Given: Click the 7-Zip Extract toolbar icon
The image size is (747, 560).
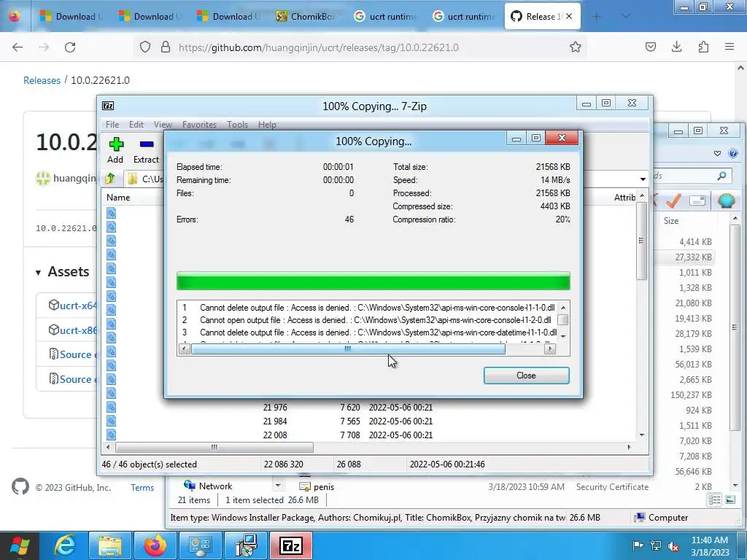Looking at the screenshot, I should (x=147, y=144).
